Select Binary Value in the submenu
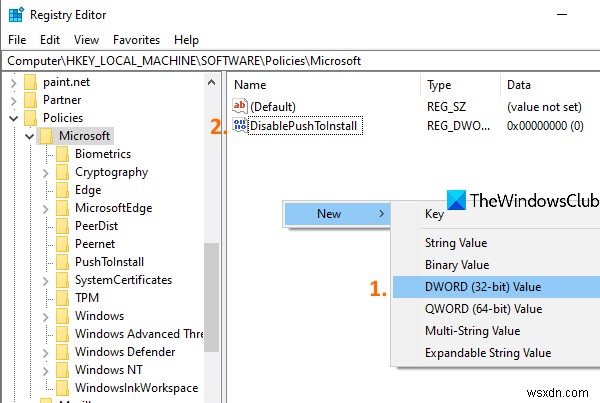This screenshot has width=600, height=403. pyautogui.click(x=497, y=265)
